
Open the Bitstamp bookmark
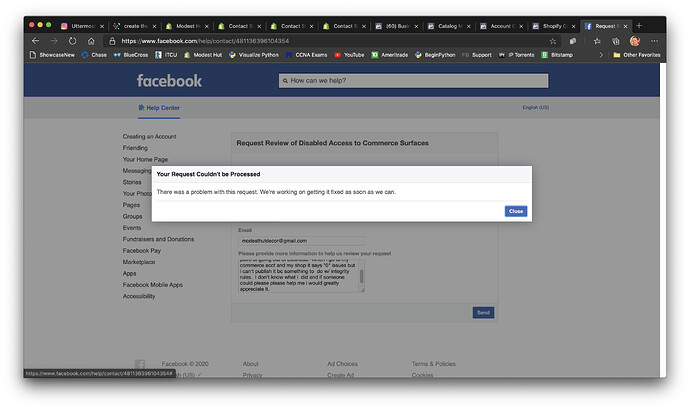[x=557, y=55]
